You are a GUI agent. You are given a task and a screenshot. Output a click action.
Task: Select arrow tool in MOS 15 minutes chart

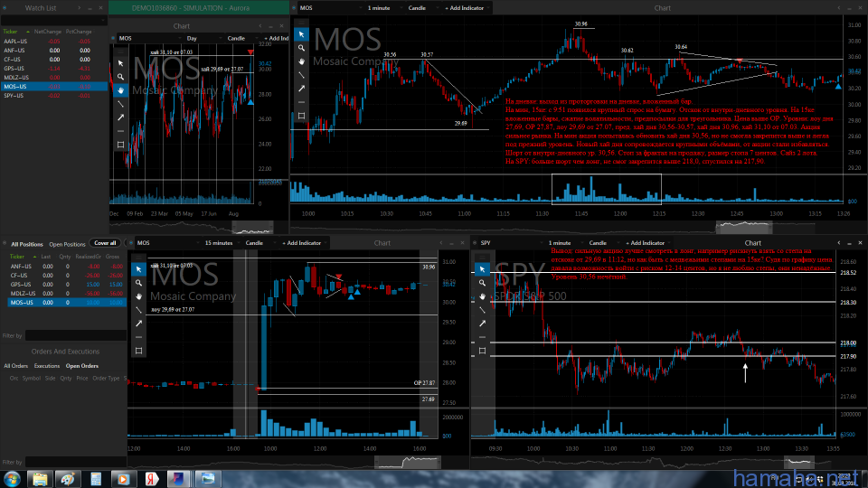pyautogui.click(x=139, y=324)
